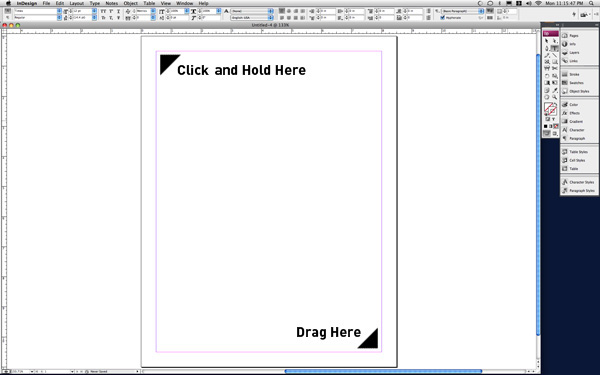Screen dimensions: 600x375
Task: Toggle the Hyphenate checkbox
Action: coord(443,18)
